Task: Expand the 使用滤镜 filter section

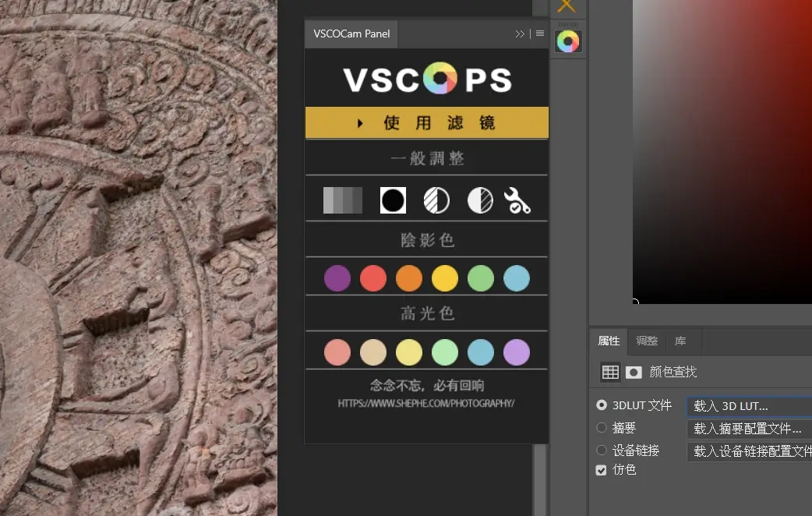Action: point(427,123)
